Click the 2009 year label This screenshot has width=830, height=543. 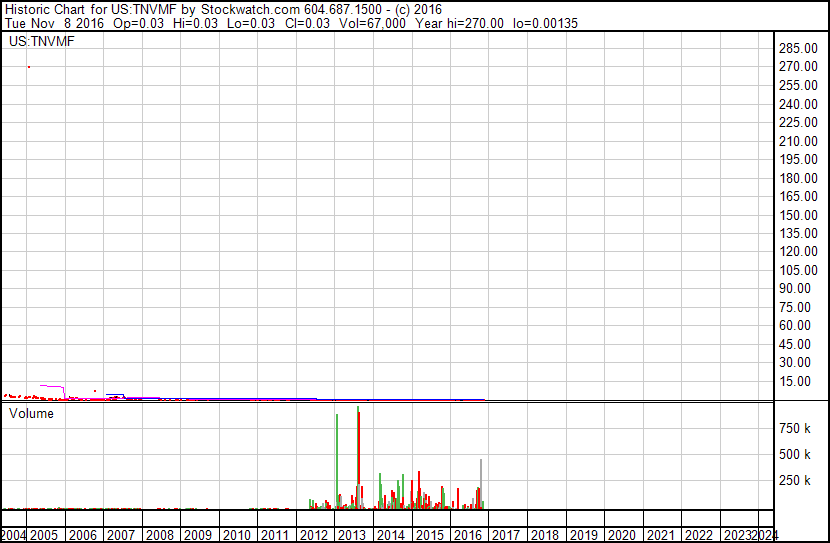coord(198,535)
